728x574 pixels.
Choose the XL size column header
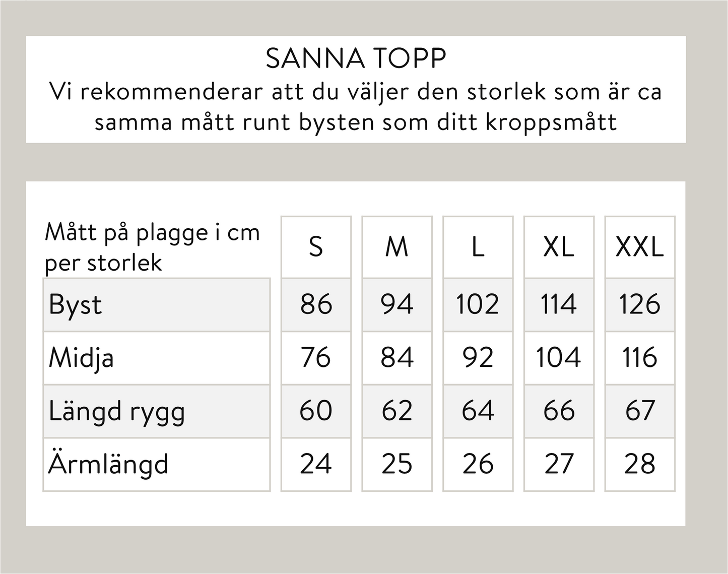[x=559, y=247]
